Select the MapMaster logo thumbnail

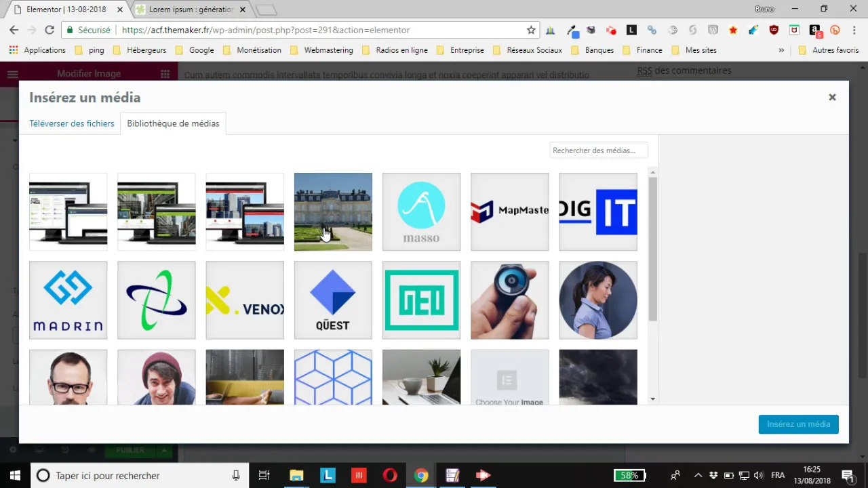coord(509,211)
